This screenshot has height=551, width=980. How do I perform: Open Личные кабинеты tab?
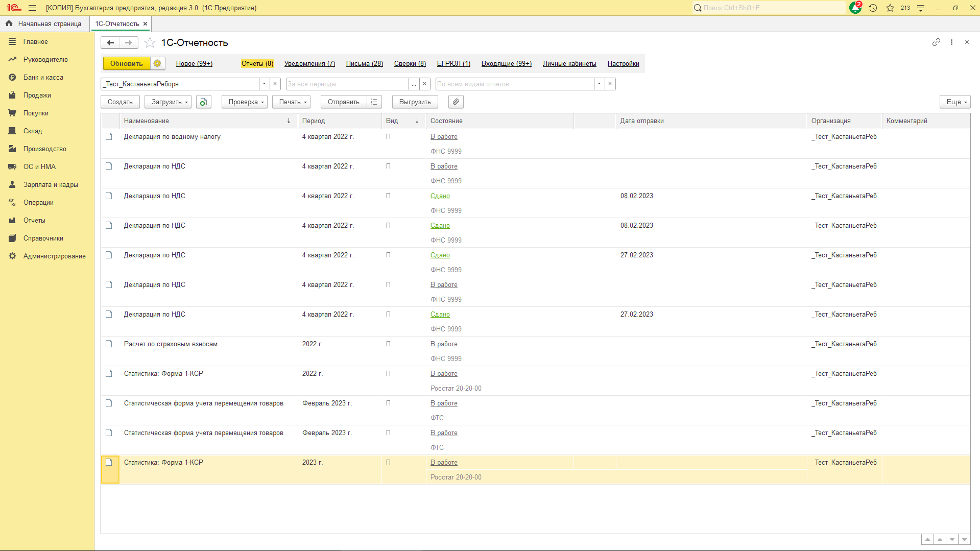pyautogui.click(x=569, y=63)
